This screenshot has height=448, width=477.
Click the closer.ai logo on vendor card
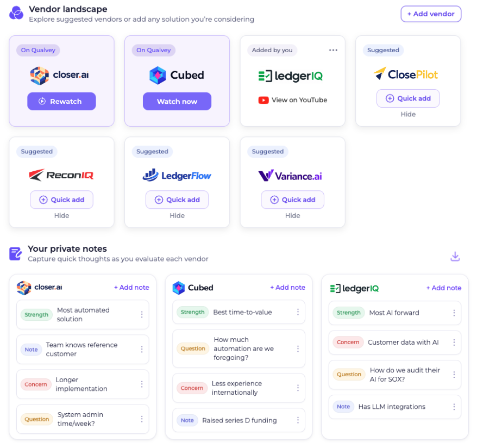[60, 75]
